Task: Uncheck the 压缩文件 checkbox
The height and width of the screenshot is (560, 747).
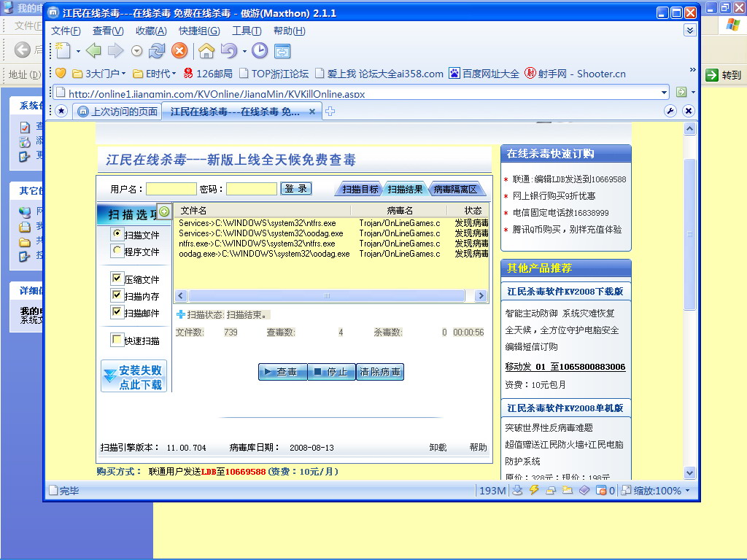Action: (117, 278)
